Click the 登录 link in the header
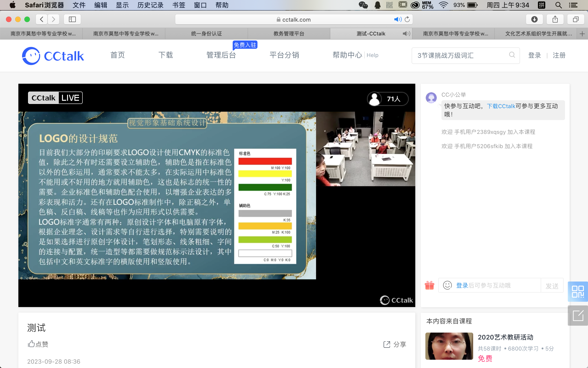Image resolution: width=588 pixels, height=368 pixels. pos(534,55)
